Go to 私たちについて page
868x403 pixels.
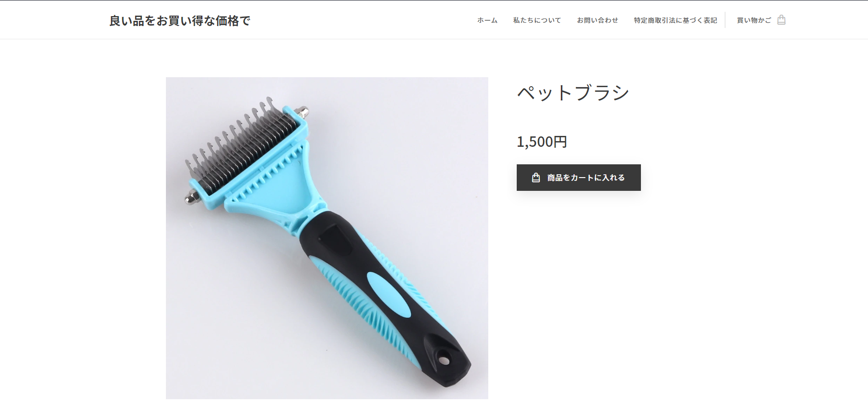(x=537, y=20)
